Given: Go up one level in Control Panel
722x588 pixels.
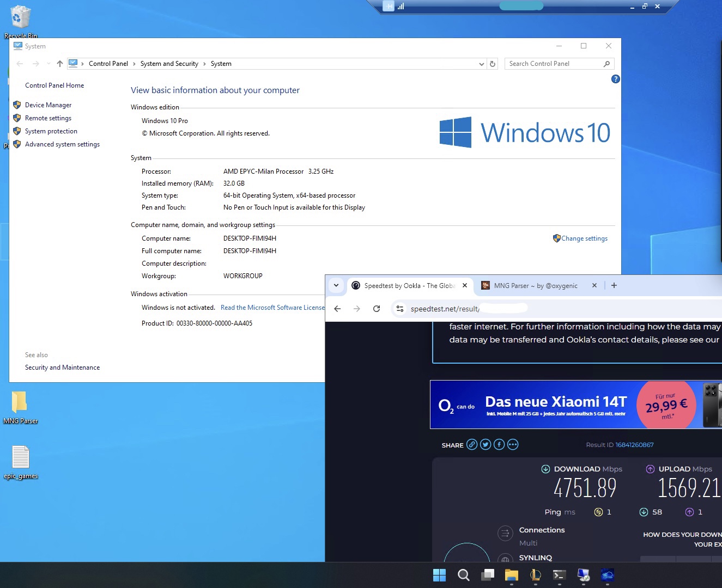Looking at the screenshot, I should 60,64.
